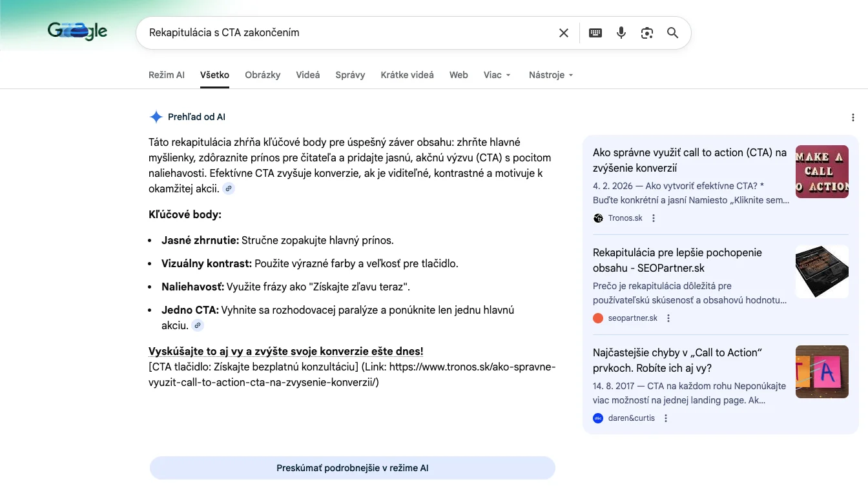Click the magnifying glass search icon
This screenshot has width=868, height=486.
[672, 33]
